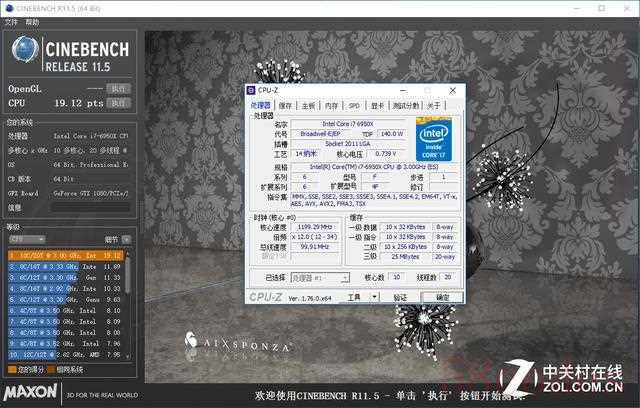This screenshot has width=640, height=408.
Task: Minimize the CPU-Z window
Action: (x=403, y=90)
